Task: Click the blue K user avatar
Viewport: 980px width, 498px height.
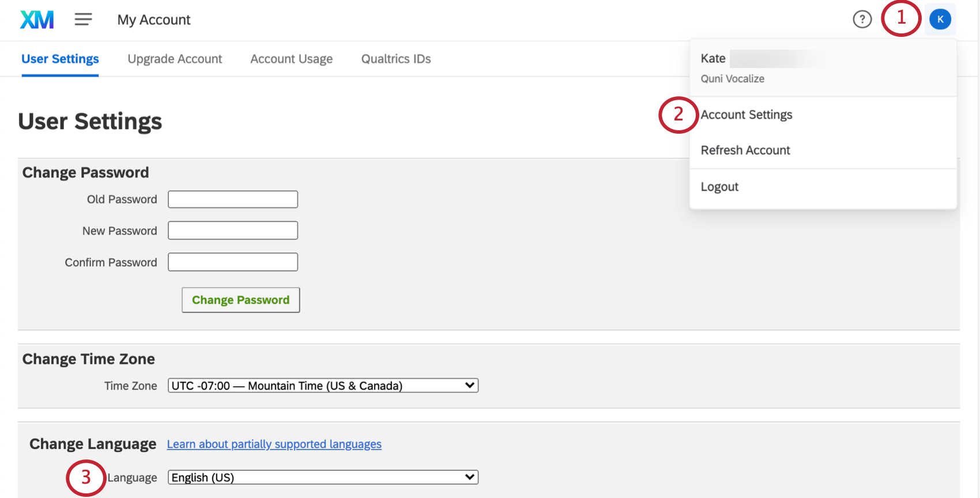Action: coord(940,20)
